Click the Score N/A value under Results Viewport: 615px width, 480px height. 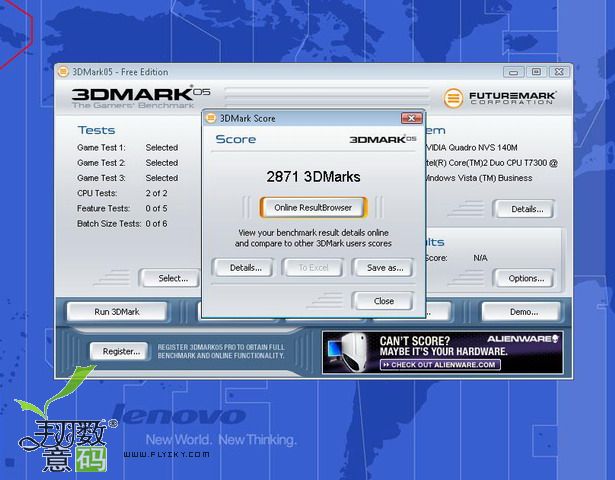tap(480, 258)
